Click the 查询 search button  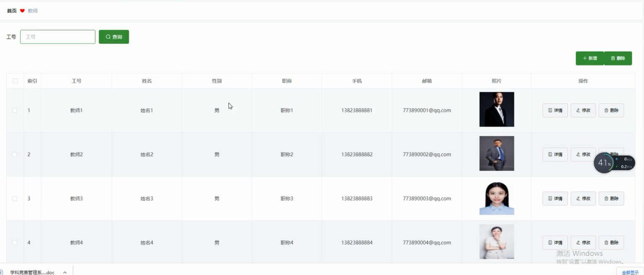point(114,37)
